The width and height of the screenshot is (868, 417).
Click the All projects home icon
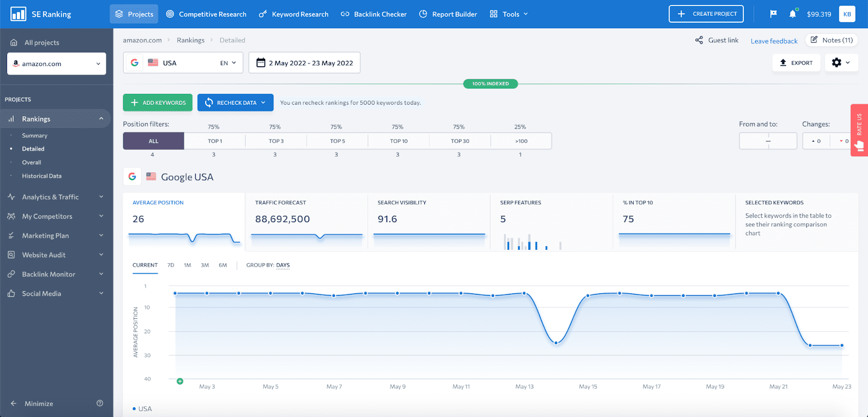(14, 42)
